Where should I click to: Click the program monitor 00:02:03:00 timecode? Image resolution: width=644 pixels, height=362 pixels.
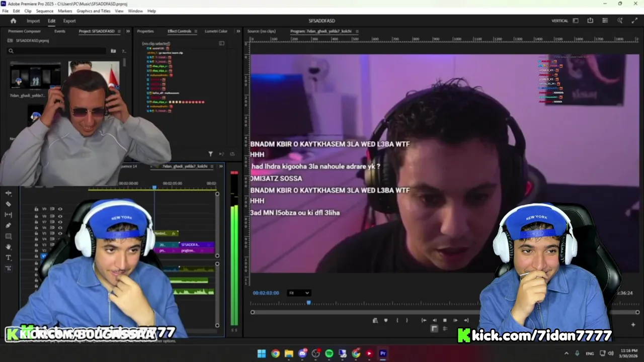coord(266,293)
